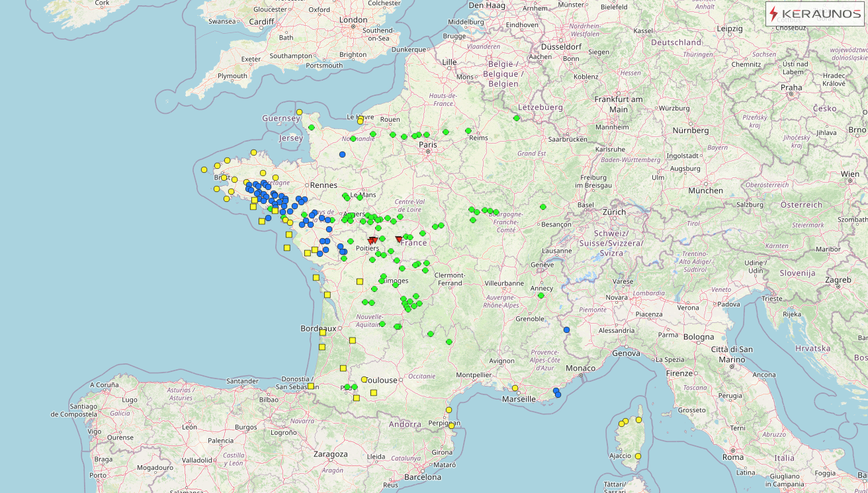The height and width of the screenshot is (493, 868).
Task: Click the blue marker east of Grenoble
Action: click(566, 330)
